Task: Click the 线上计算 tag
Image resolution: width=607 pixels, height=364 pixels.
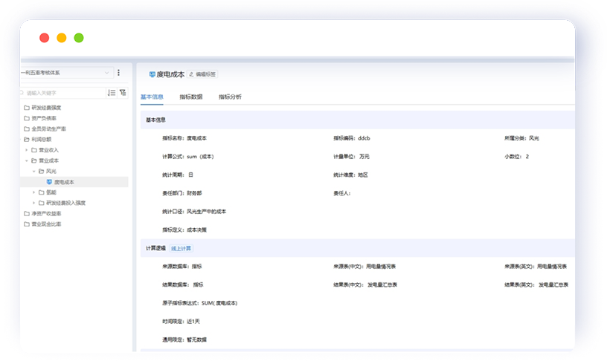Action: click(x=181, y=248)
